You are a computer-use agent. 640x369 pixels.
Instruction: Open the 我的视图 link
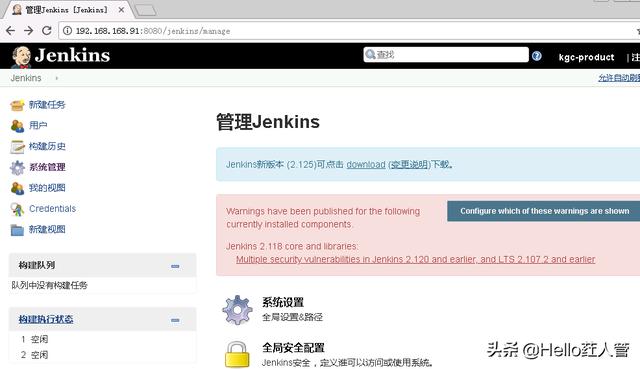tap(47, 188)
